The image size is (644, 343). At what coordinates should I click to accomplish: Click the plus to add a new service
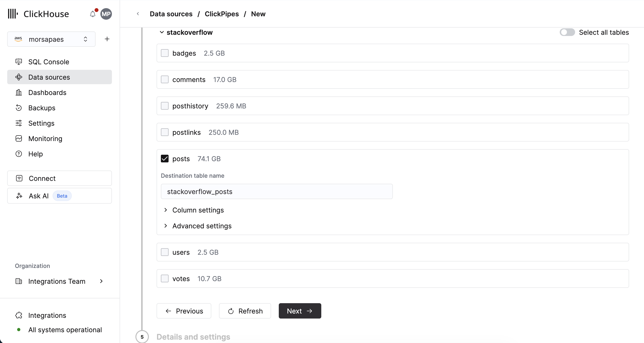point(107,39)
